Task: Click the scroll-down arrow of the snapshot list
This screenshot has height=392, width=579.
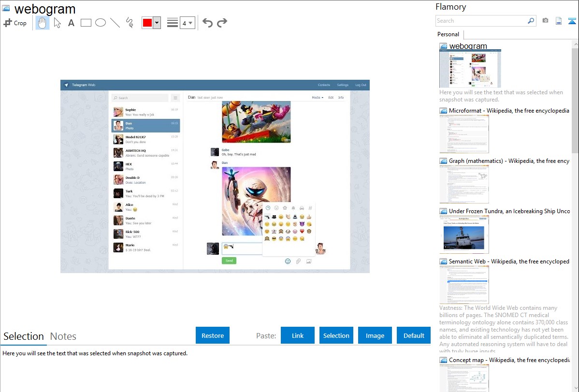Action: [x=575, y=388]
